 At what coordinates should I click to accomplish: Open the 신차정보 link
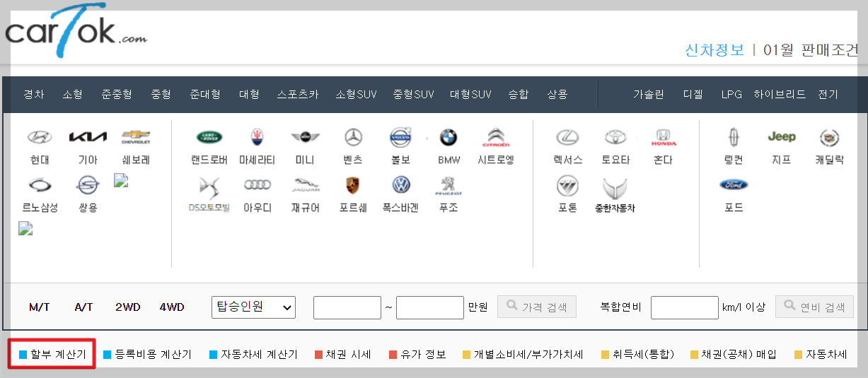714,50
